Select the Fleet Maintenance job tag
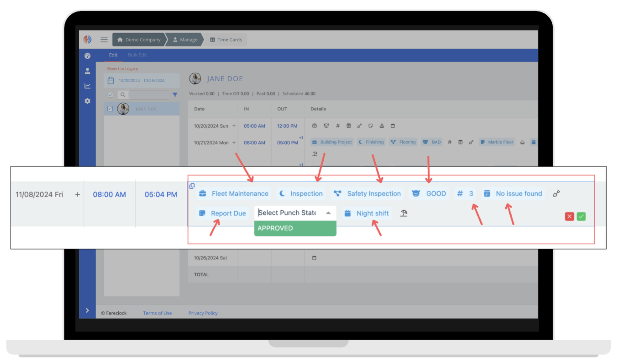The image size is (617, 364). (x=234, y=193)
